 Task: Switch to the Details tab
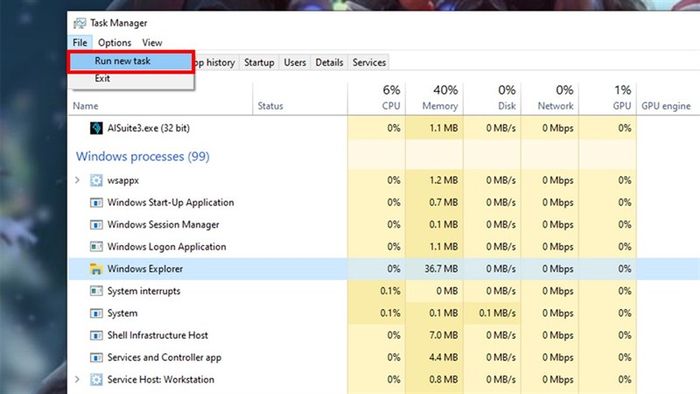tap(329, 62)
